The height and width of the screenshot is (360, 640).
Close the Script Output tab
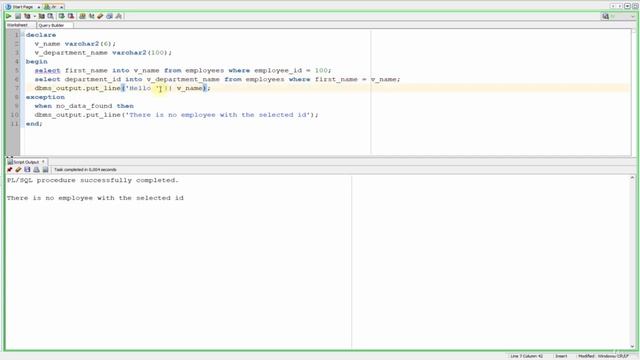coord(43,162)
